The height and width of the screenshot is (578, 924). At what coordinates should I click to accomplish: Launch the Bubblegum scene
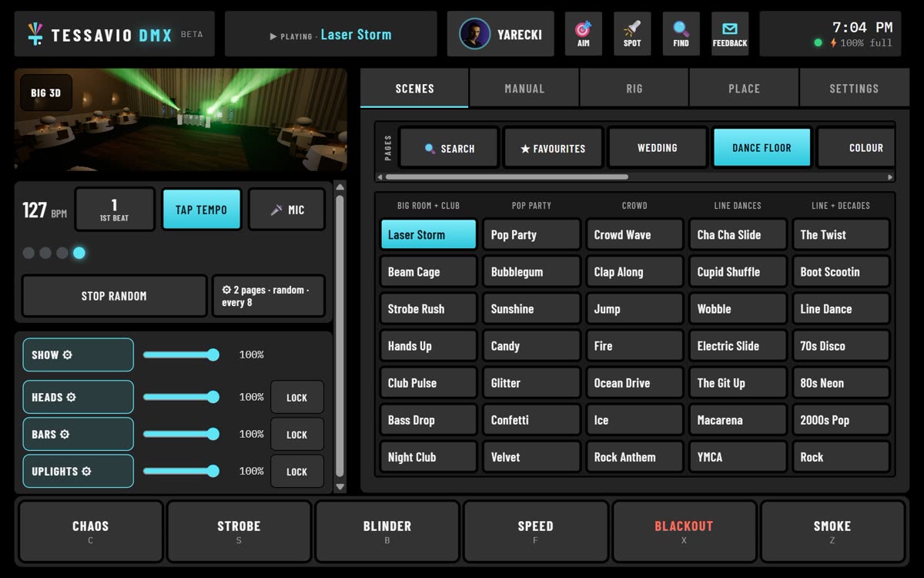(x=531, y=272)
